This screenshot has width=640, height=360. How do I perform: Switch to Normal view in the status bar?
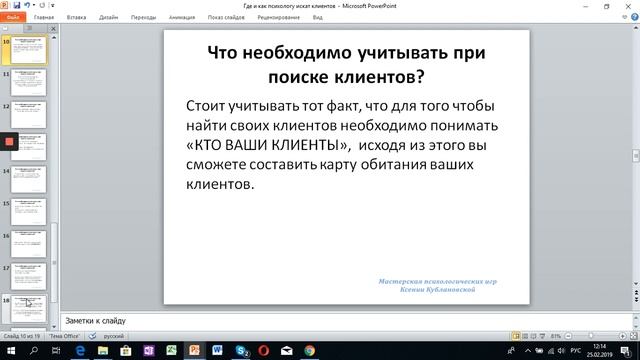(516, 336)
